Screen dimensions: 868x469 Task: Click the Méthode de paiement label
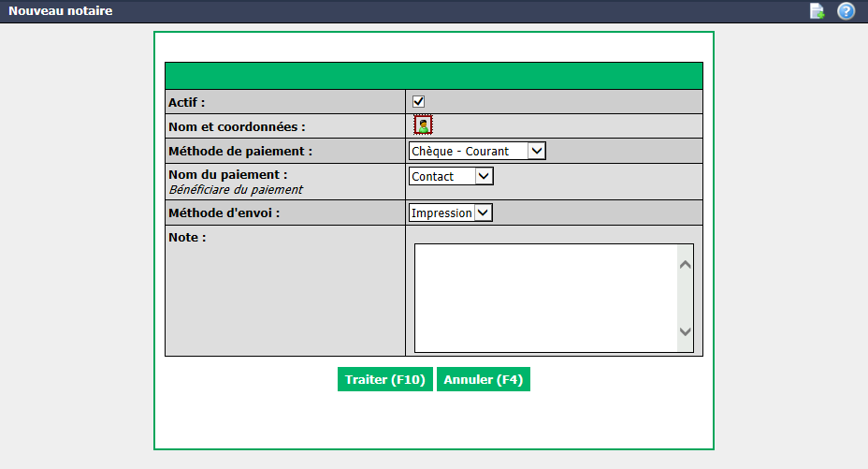click(240, 151)
